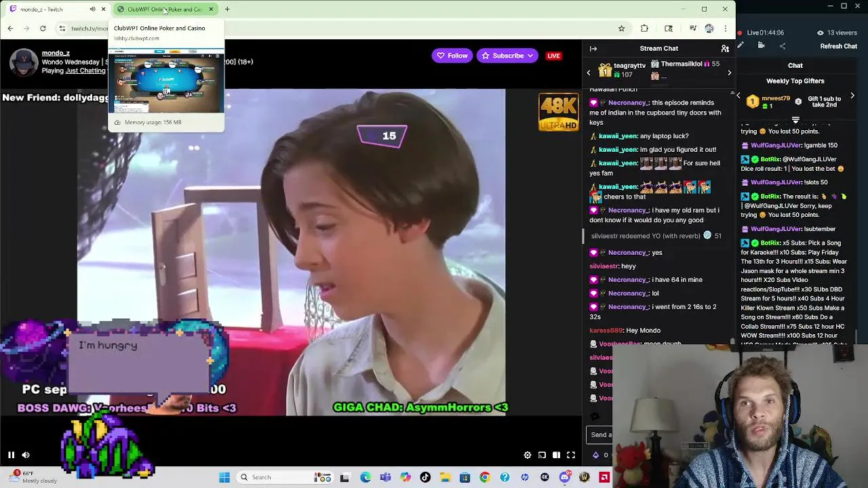The image size is (868, 488).
Task: Open Microsoft Store from the taskbar
Action: click(465, 477)
